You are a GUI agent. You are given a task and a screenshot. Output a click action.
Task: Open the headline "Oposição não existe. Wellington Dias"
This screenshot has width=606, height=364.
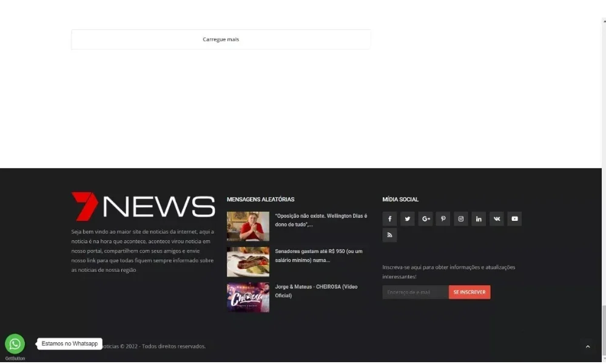coord(321,220)
